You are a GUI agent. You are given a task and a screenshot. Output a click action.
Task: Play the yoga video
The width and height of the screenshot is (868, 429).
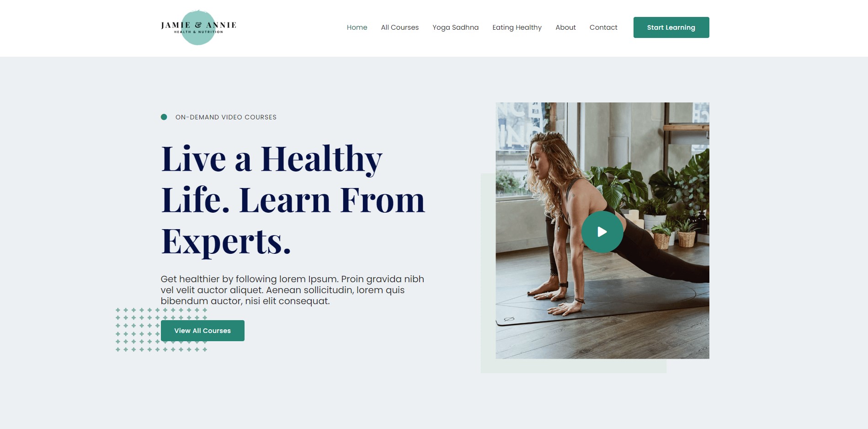[x=602, y=232]
